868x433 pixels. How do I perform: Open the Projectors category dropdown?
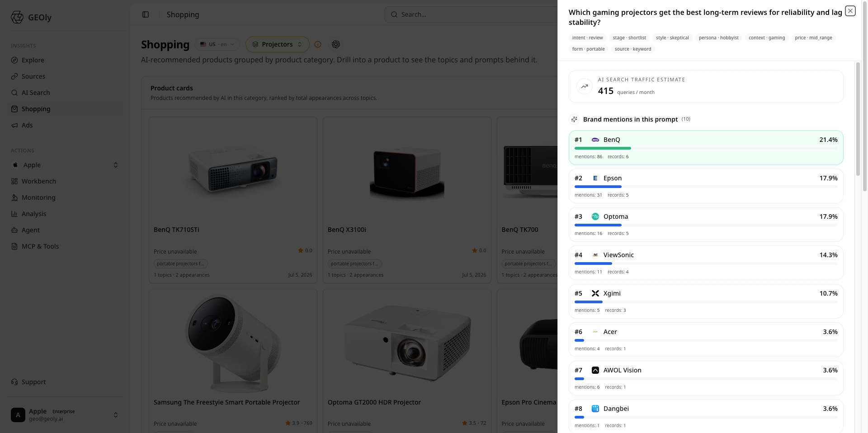(277, 44)
